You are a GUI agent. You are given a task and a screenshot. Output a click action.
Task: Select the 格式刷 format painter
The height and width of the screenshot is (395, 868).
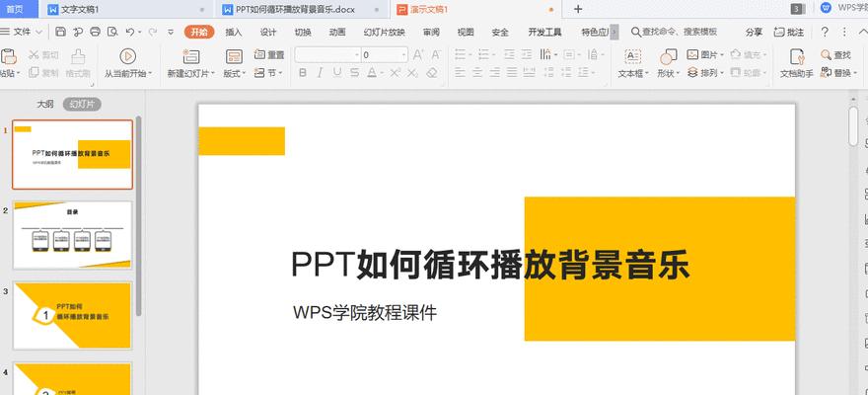coord(78,63)
